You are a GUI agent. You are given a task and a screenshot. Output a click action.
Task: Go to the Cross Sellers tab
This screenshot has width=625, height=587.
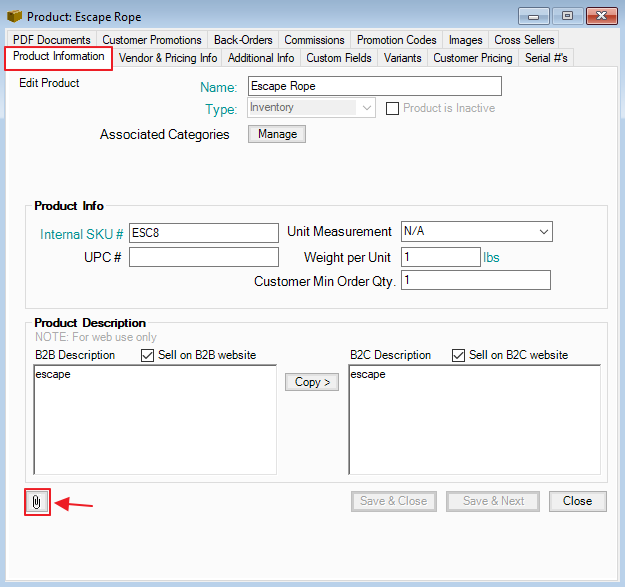524,40
